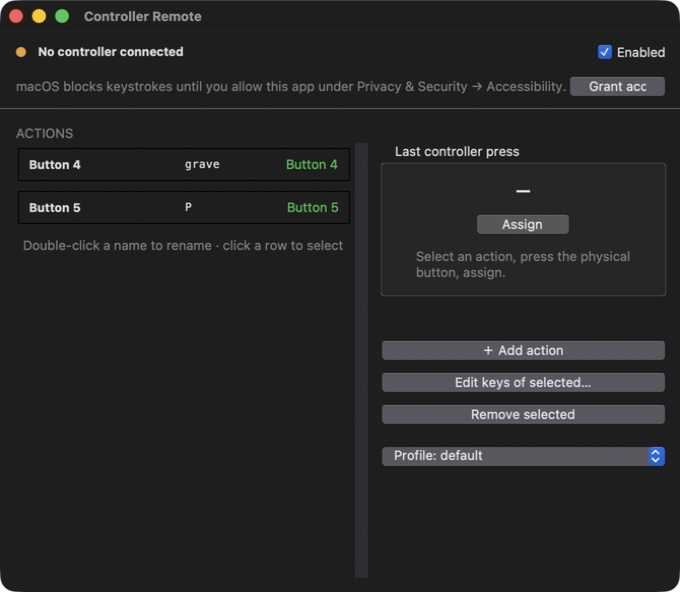Minimize the Controller Remote window

click(x=39, y=16)
